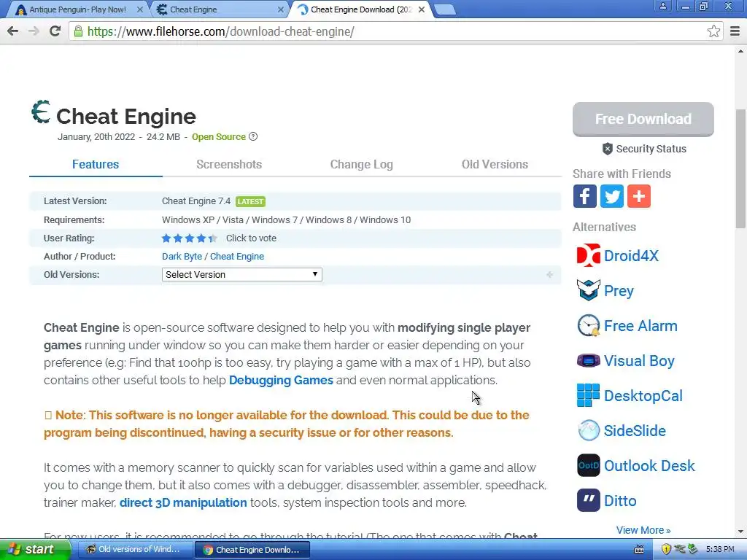Image resolution: width=747 pixels, height=560 pixels.
Task: Click the Ditto quotation icon
Action: point(589,500)
